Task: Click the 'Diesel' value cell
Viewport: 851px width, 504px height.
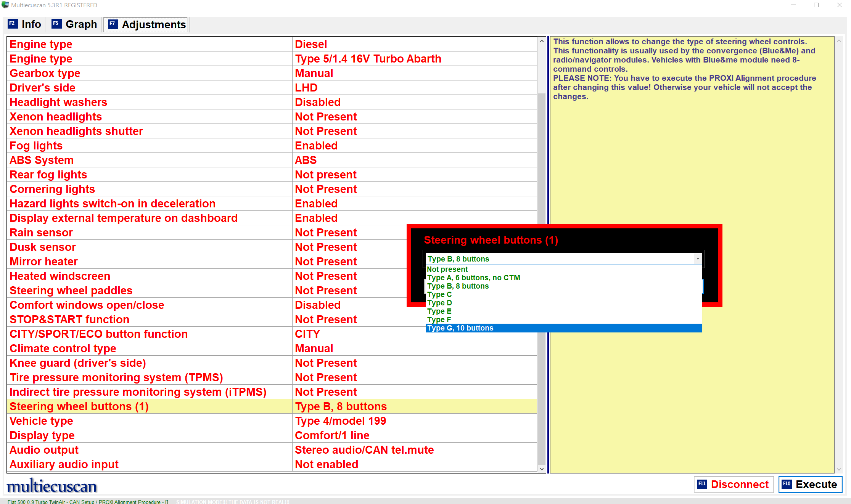Action: coord(415,44)
